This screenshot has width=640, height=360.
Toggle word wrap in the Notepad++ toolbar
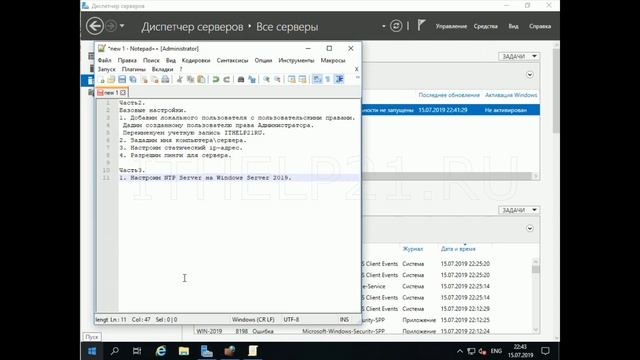click(317, 79)
